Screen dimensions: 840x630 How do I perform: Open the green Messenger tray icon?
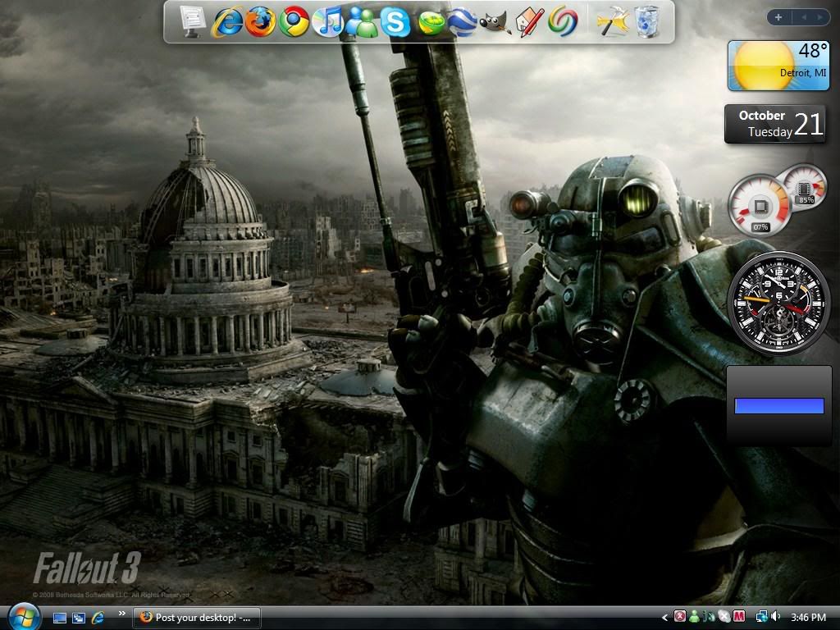pos(694,617)
